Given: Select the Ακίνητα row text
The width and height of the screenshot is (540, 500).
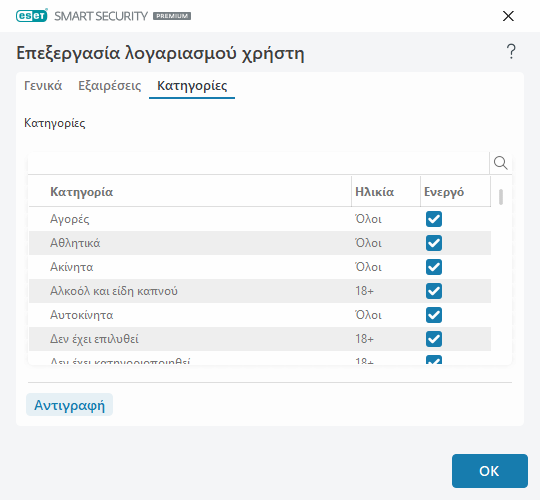Looking at the screenshot, I should click(x=72, y=267).
